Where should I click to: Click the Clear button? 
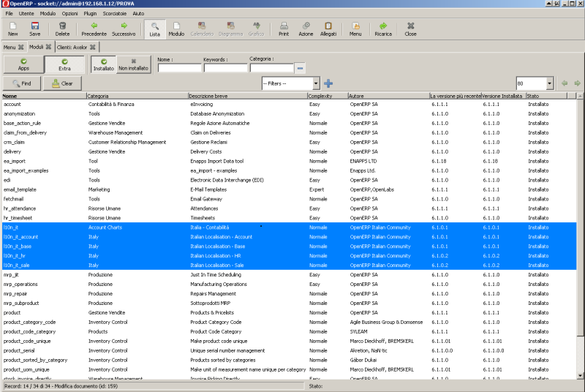pos(62,83)
